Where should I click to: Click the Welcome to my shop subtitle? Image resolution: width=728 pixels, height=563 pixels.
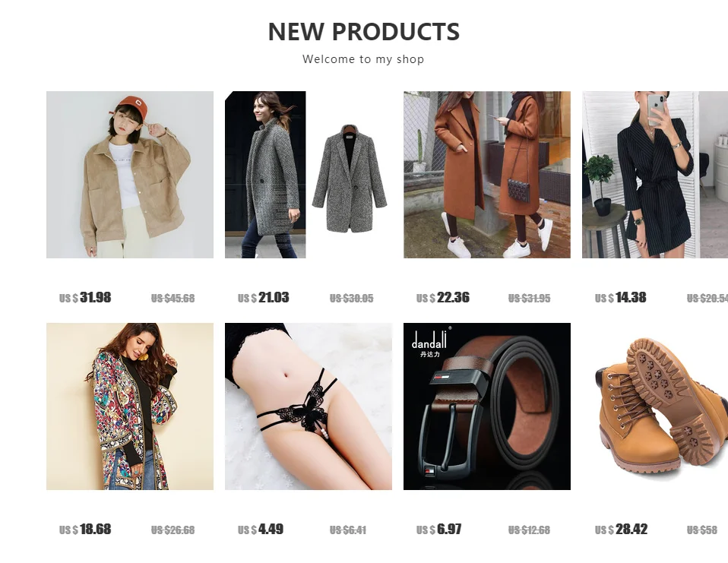pyautogui.click(x=363, y=59)
